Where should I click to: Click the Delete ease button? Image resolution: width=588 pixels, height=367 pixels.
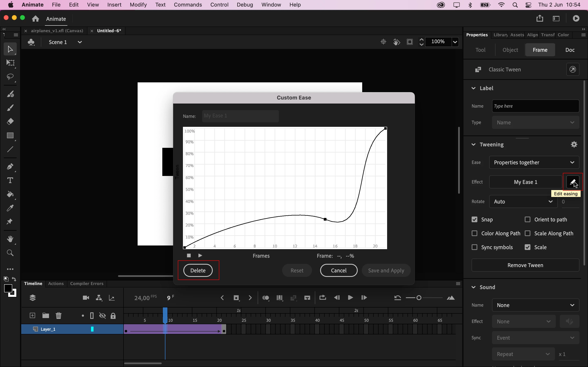[198, 270]
